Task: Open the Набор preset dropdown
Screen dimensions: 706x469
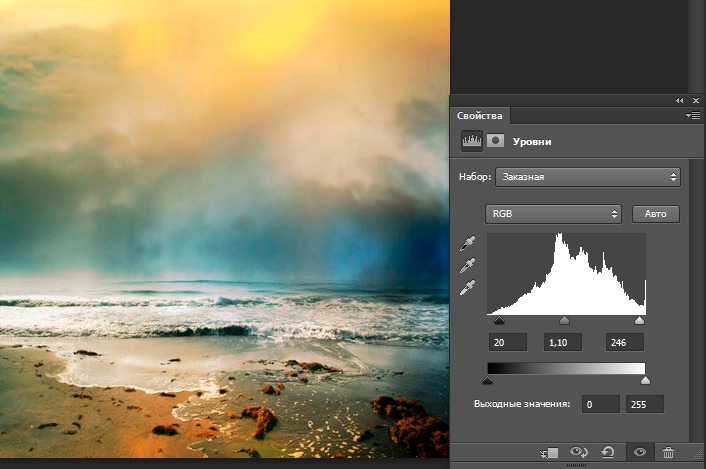Action: point(587,177)
